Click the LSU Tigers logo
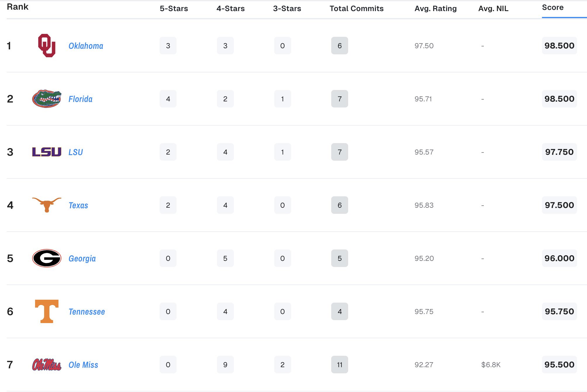Viewport: 587px width, 392px height. [46, 152]
